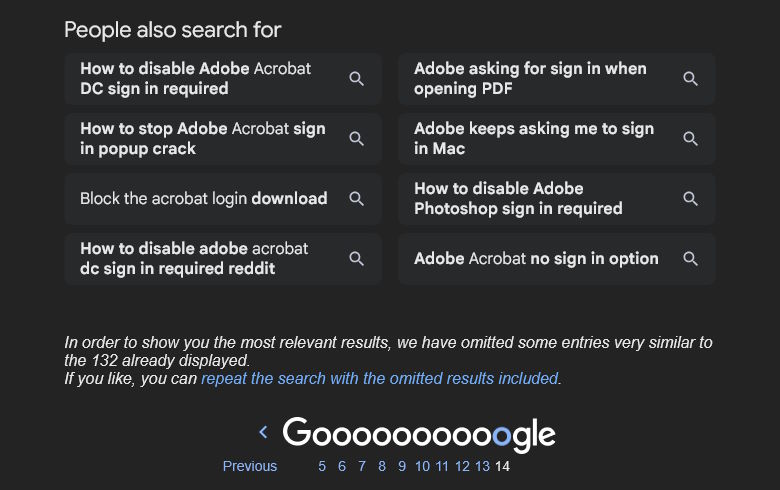The image size is (780, 490).
Task: Select results page 13
Action: click(x=482, y=466)
